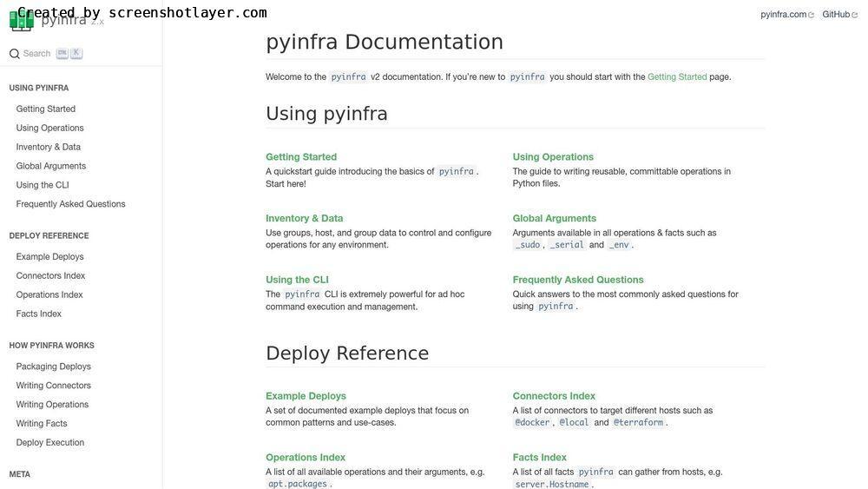Screen dimensions: 868x489
Task: Click the pyinfra logo icon
Action: 22,21
